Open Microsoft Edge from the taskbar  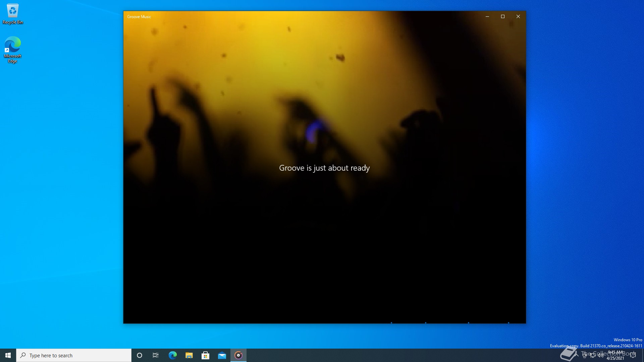click(172, 355)
